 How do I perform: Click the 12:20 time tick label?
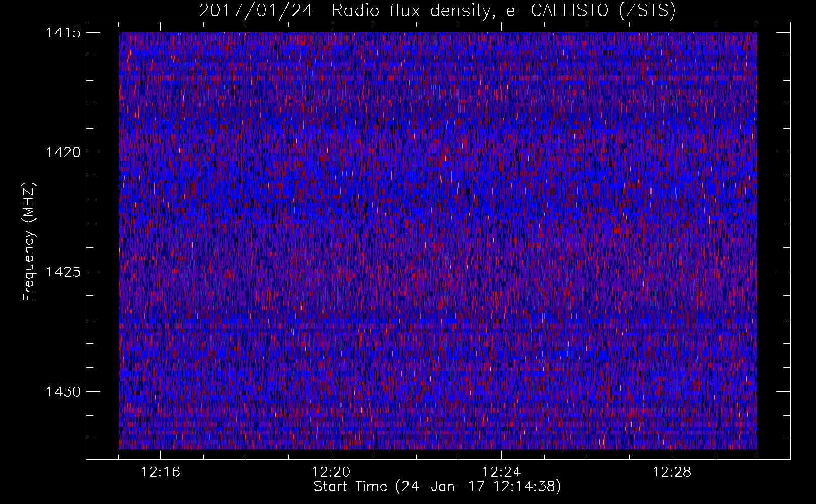click(x=331, y=472)
